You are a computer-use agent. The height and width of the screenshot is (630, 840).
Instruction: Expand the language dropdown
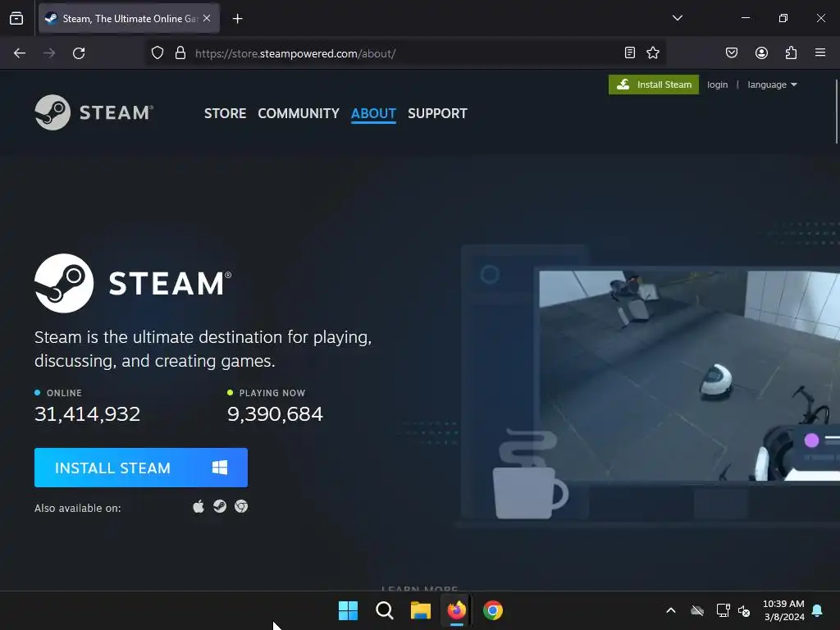(x=772, y=84)
